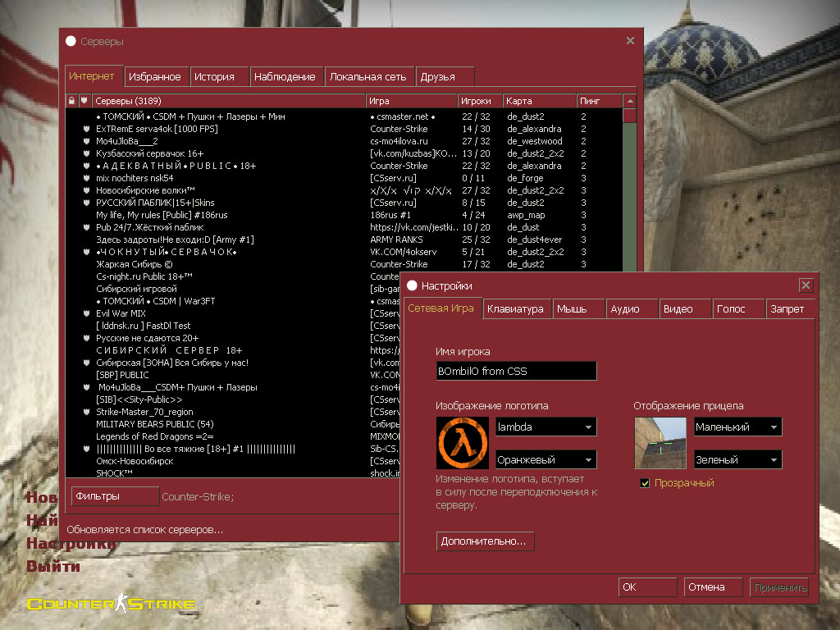Click the server list scroll up arrow
Viewport: 840px width, 630px height.
click(x=630, y=101)
